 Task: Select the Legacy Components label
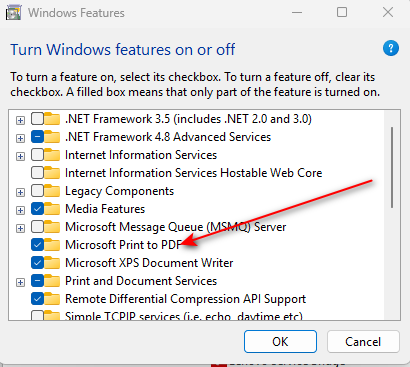pyautogui.click(x=119, y=191)
